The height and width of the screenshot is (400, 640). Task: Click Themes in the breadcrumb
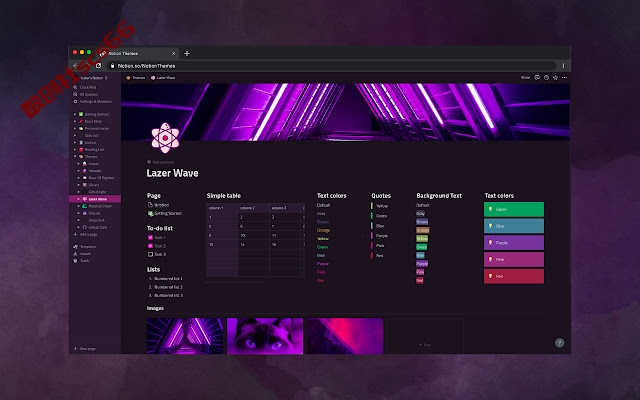tap(138, 78)
